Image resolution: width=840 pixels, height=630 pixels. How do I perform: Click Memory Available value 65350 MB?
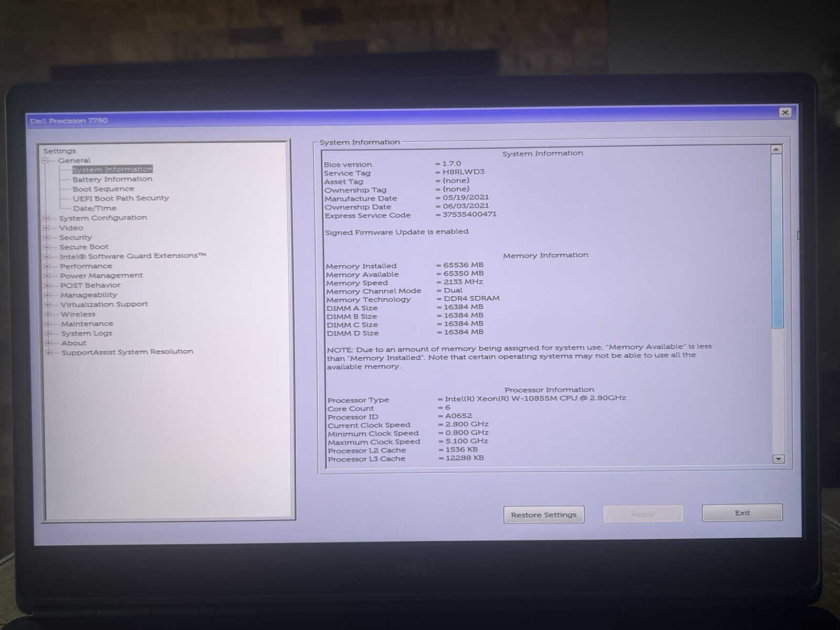[x=464, y=273]
